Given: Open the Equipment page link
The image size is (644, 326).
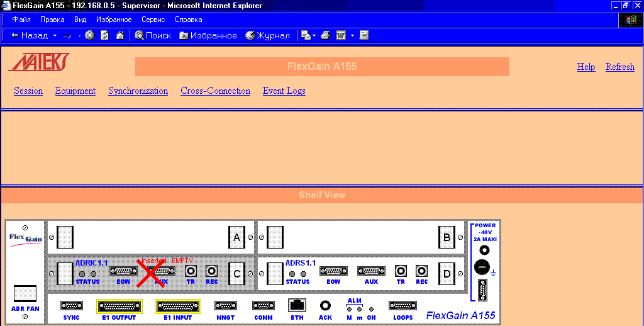Looking at the screenshot, I should 75,91.
